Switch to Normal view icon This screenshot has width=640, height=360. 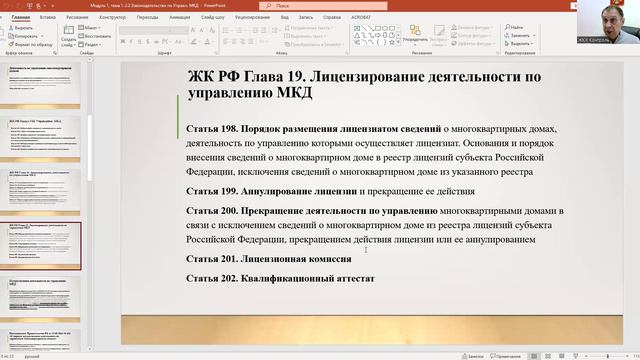point(534,356)
